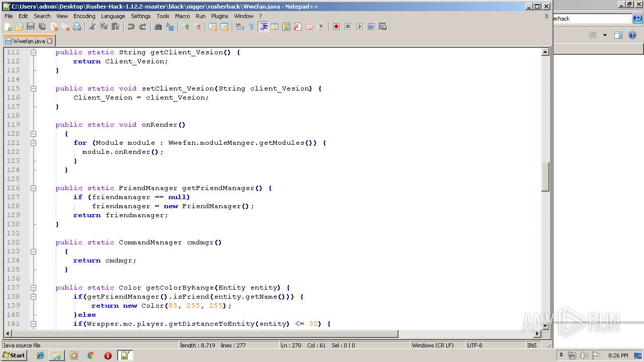Open the Explorer change-view dropdown arrow
Screen dimensions: 644x362
(605, 35)
